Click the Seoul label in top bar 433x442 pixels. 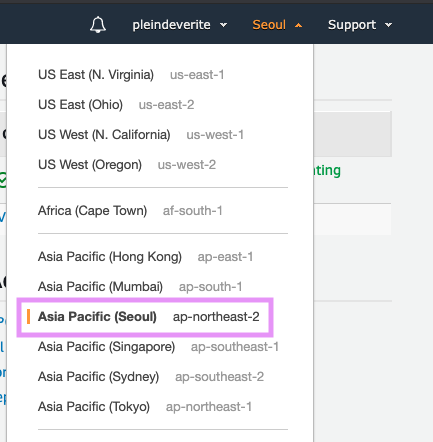269,25
